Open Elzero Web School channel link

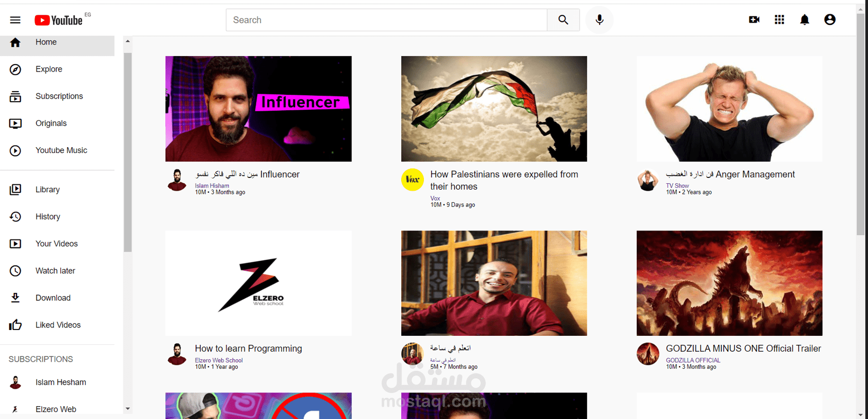point(219,360)
